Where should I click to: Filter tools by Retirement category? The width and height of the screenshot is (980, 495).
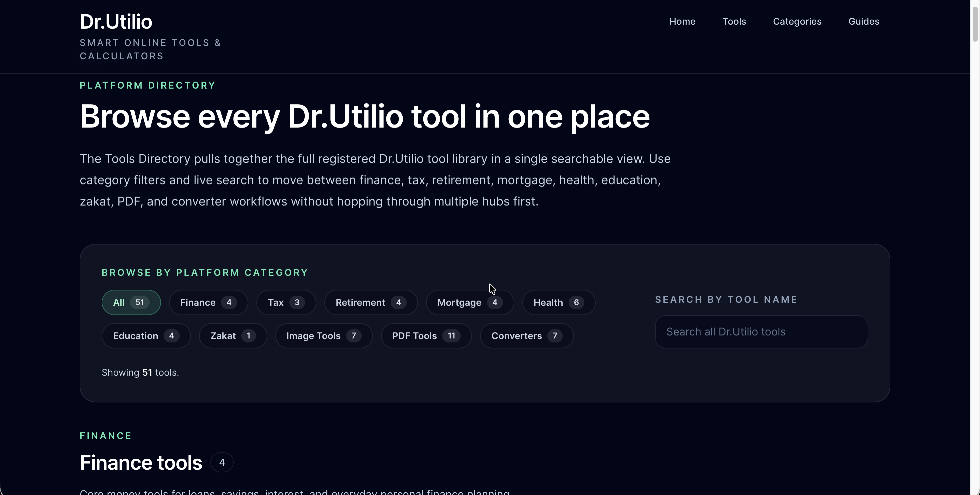click(x=371, y=302)
